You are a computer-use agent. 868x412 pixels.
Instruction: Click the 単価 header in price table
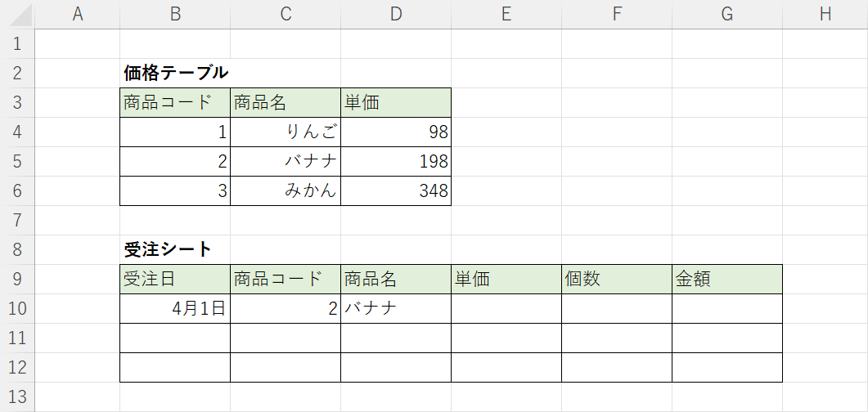click(x=396, y=102)
